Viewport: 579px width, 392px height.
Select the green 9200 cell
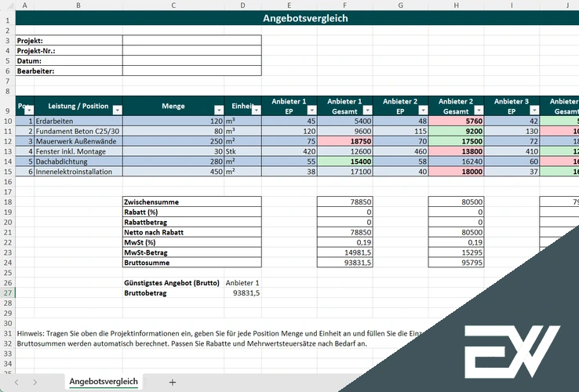(456, 131)
